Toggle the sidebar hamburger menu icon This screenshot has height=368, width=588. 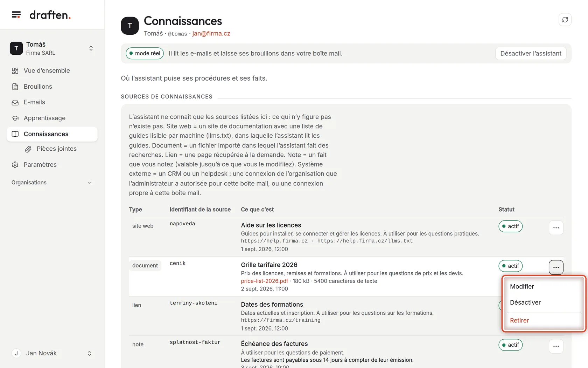[16, 15]
